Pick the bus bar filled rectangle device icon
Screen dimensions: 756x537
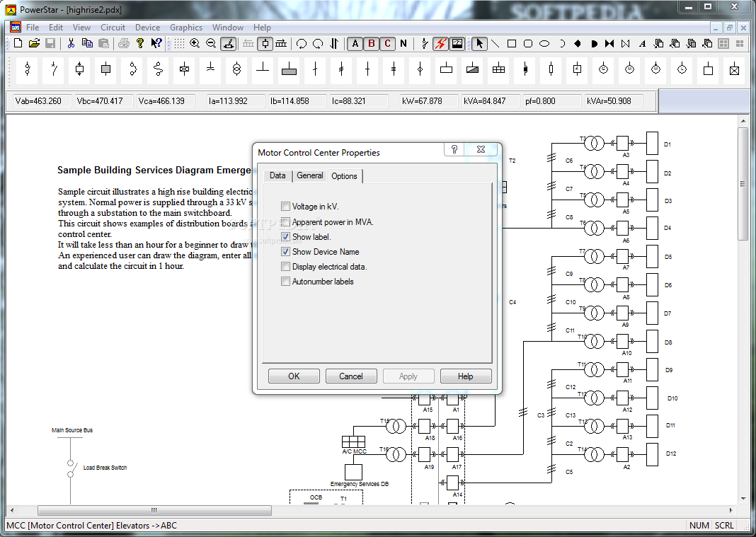[289, 69]
